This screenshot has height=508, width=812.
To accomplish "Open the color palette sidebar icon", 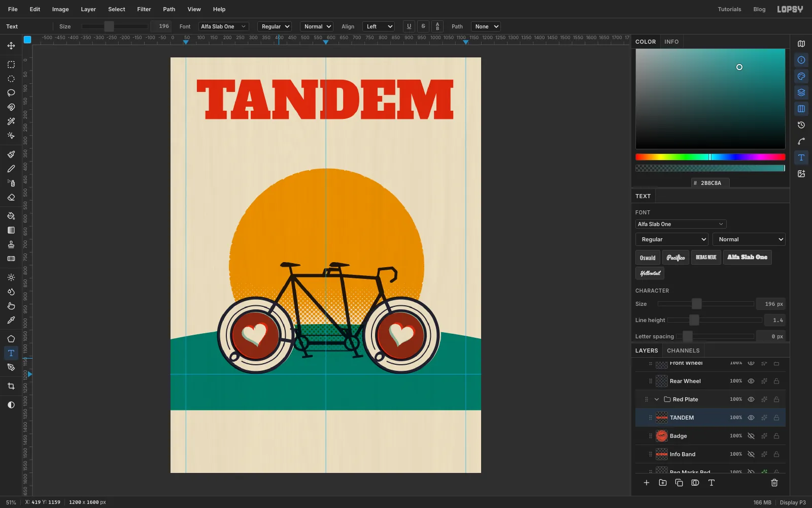I will coord(801,76).
